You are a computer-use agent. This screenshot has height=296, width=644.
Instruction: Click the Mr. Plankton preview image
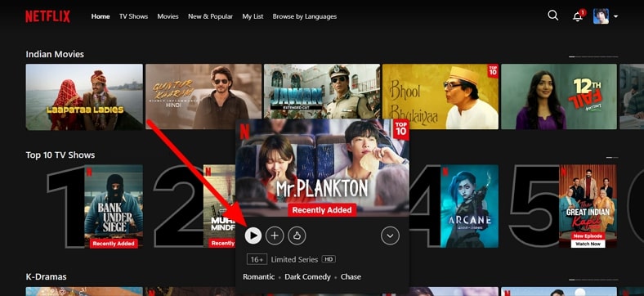(x=322, y=168)
